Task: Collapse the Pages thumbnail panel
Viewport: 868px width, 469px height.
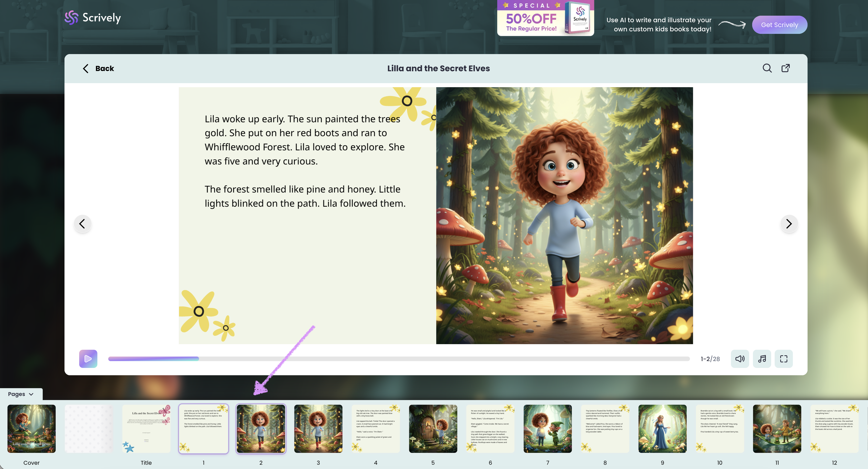Action: tap(21, 394)
